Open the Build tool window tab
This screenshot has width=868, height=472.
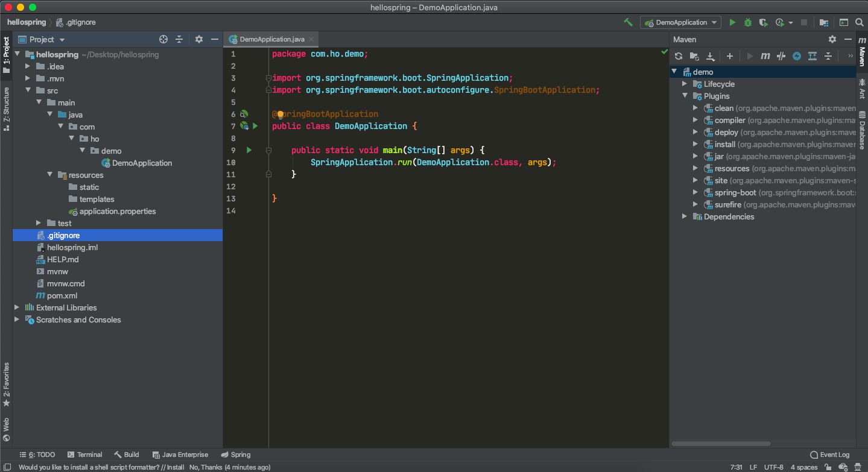pyautogui.click(x=127, y=455)
